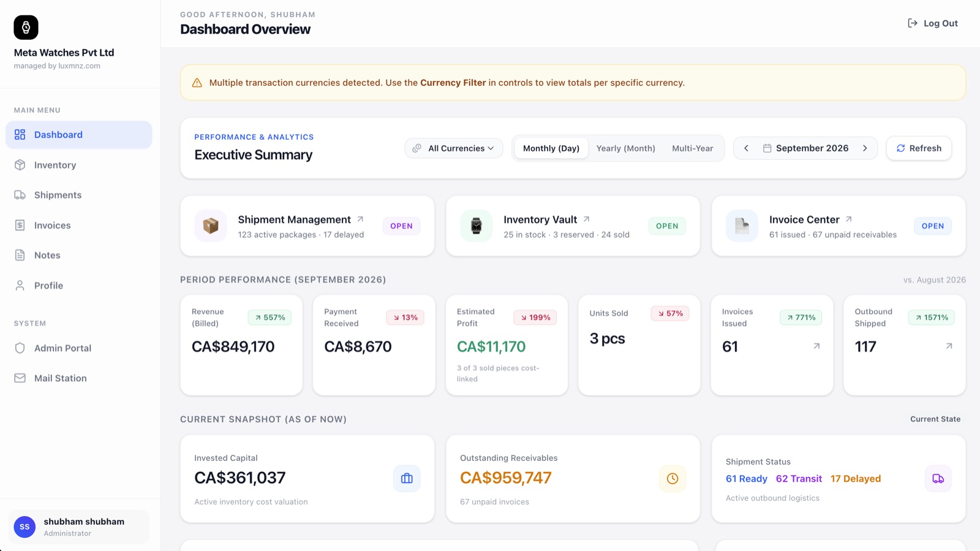Click OPEN on the Inventory Vault card
Viewport: 980px width, 551px height.
(x=667, y=226)
